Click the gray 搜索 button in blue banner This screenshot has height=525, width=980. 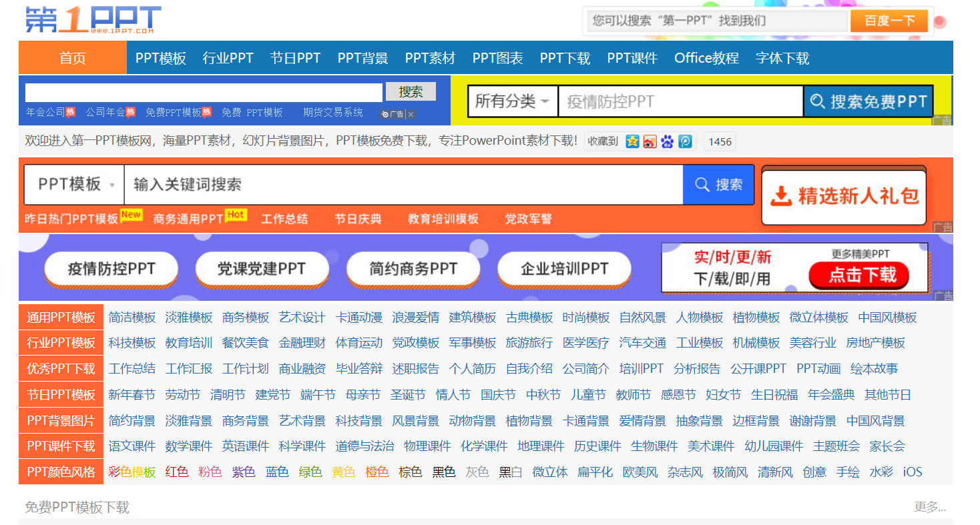click(411, 92)
